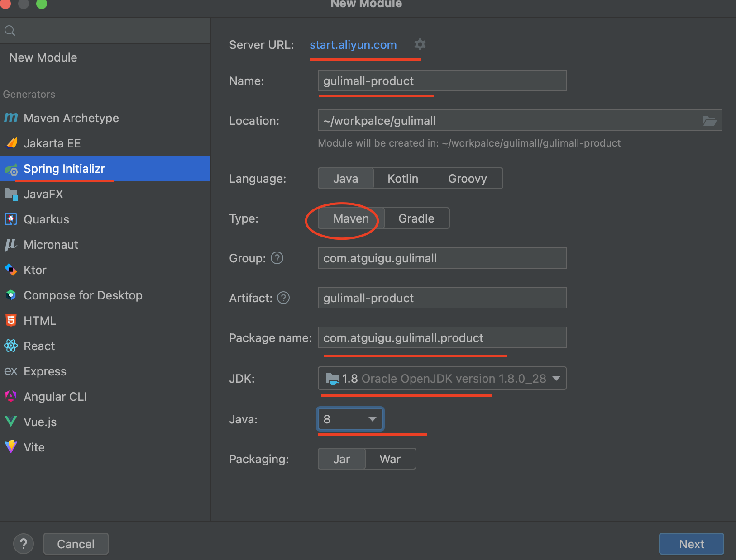Click the Artifact input field
This screenshot has height=560, width=736.
click(442, 298)
